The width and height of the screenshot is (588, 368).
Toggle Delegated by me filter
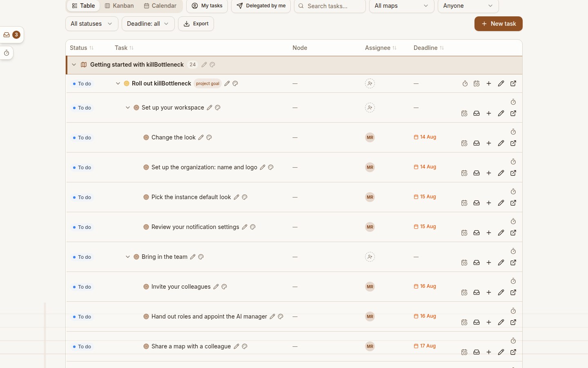click(261, 6)
